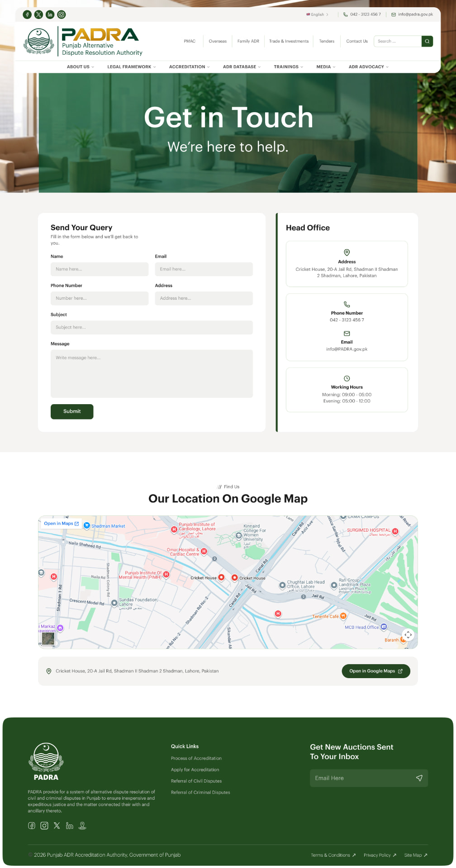Focus the Email field in the query form
Image resolution: width=456 pixels, height=868 pixels.
coord(204,269)
